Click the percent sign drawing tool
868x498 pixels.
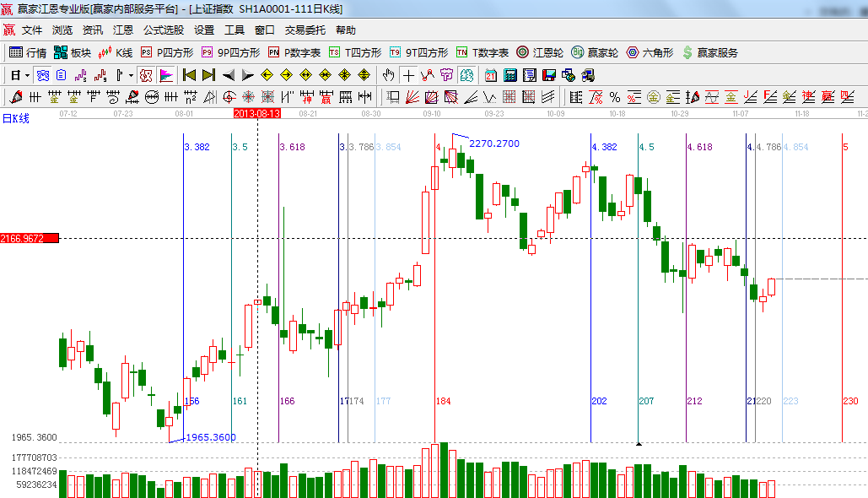[x=614, y=97]
